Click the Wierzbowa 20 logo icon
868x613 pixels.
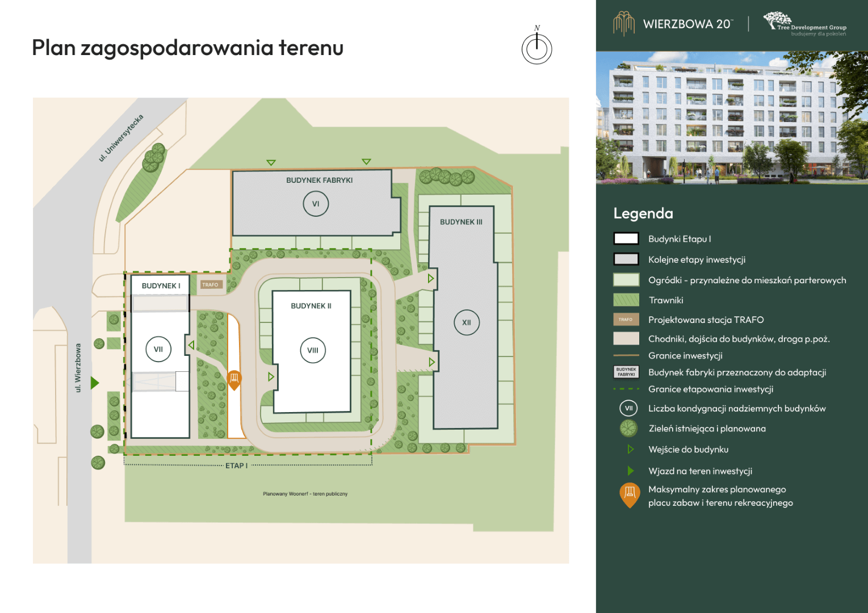(x=623, y=24)
